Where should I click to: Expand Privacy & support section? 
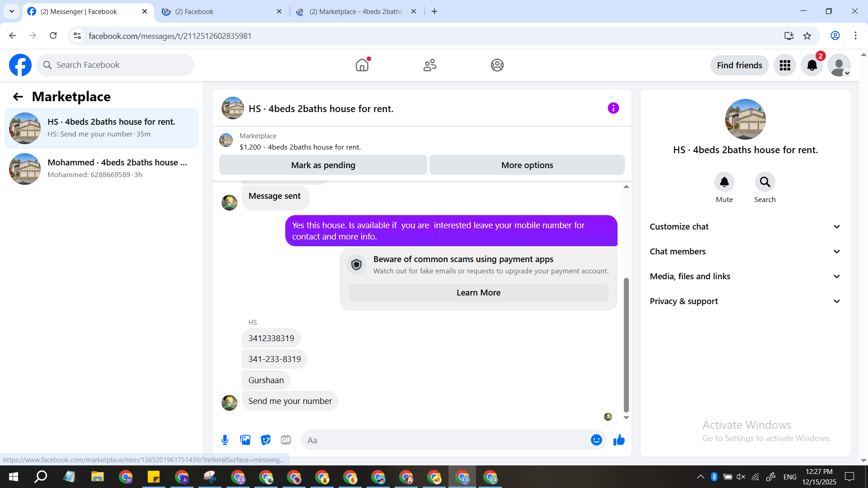[x=745, y=301]
